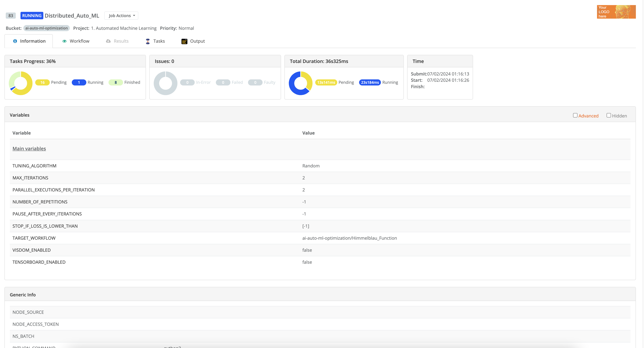Click the 0 Failed badge
The width and height of the screenshot is (644, 348).
223,82
